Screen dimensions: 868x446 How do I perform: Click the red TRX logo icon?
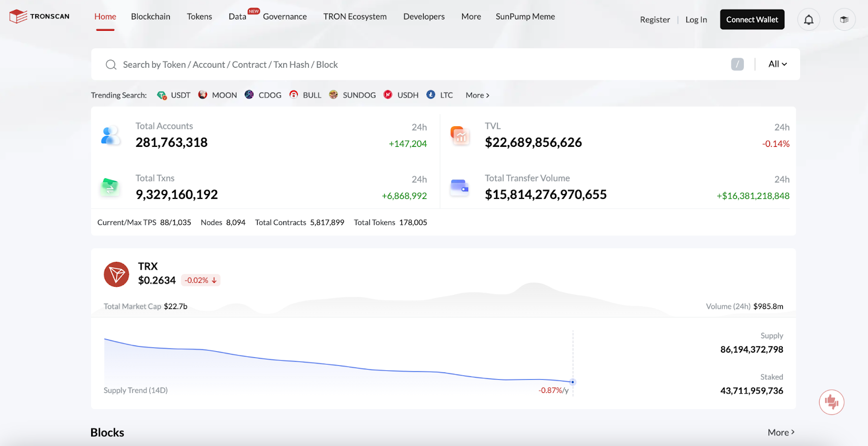[x=117, y=274]
